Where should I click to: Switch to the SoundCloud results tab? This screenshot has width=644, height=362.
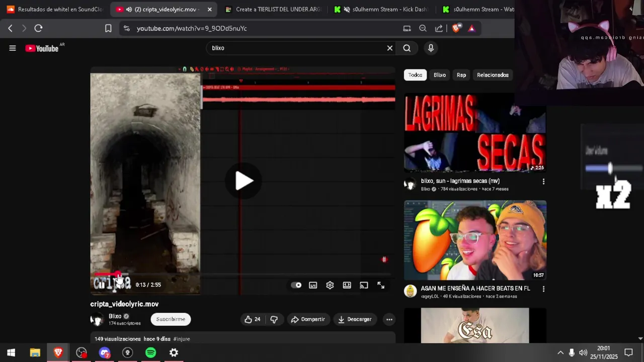(x=55, y=10)
